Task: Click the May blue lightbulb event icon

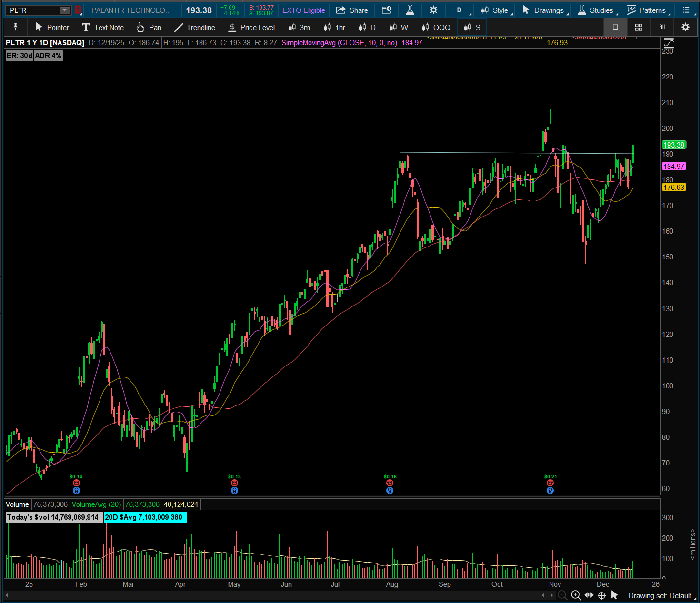Action: point(234,490)
